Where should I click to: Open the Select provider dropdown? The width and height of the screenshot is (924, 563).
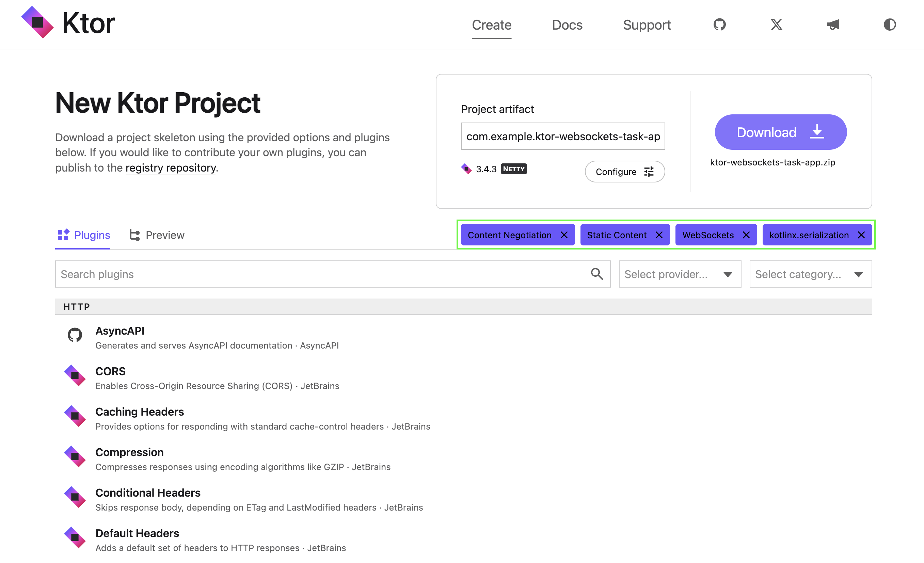pyautogui.click(x=680, y=274)
